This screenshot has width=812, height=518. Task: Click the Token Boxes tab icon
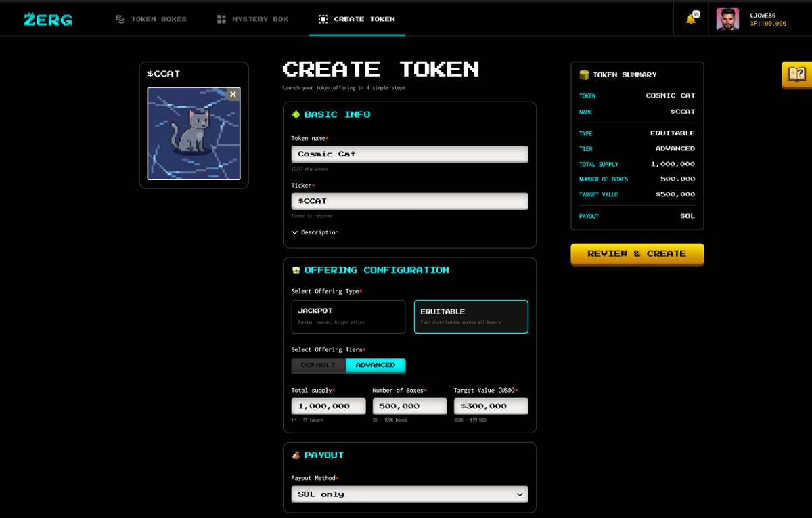pos(120,19)
